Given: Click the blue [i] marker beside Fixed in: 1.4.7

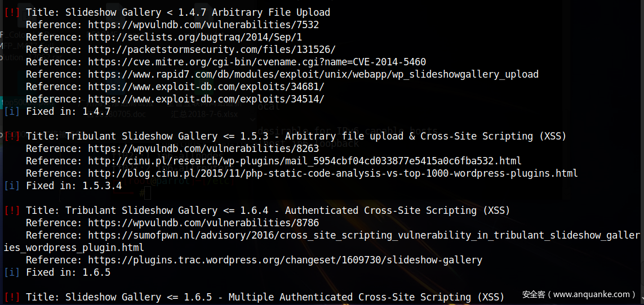Looking at the screenshot, I should (12, 111).
